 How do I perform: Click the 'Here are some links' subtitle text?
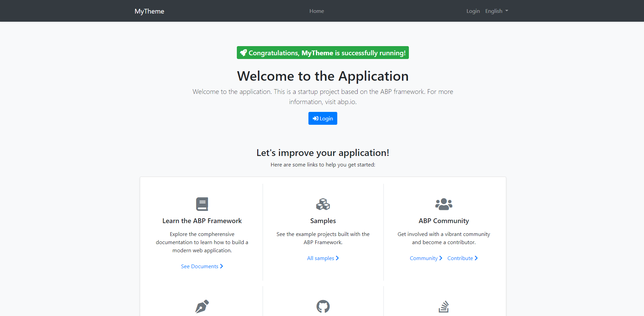pyautogui.click(x=323, y=165)
